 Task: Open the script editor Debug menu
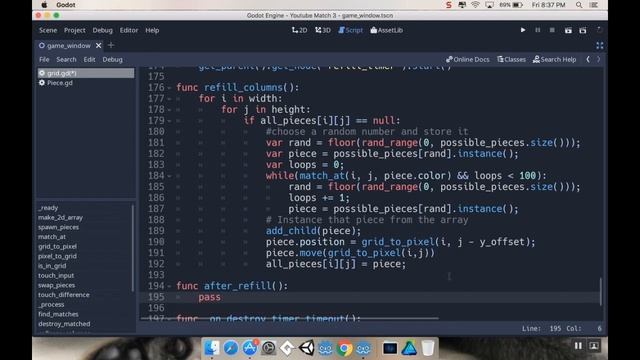(x=113, y=60)
